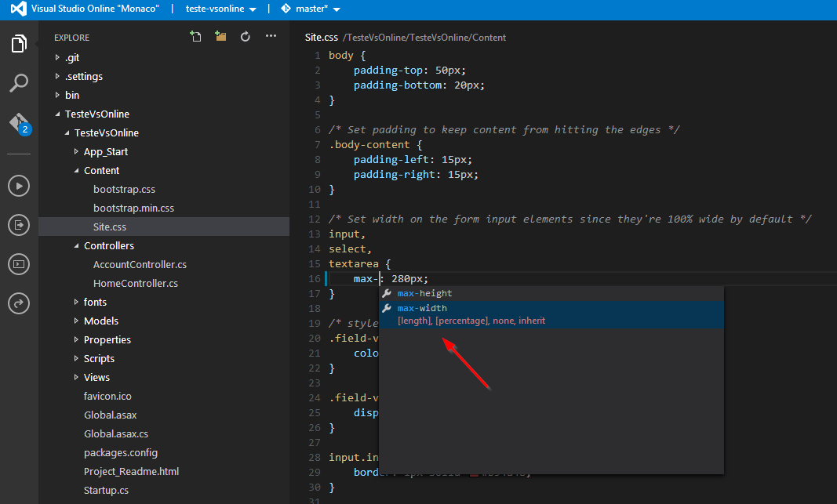Viewport: 837px width, 504px height.
Task: Collapse the Controllers folder
Action: tap(76, 246)
